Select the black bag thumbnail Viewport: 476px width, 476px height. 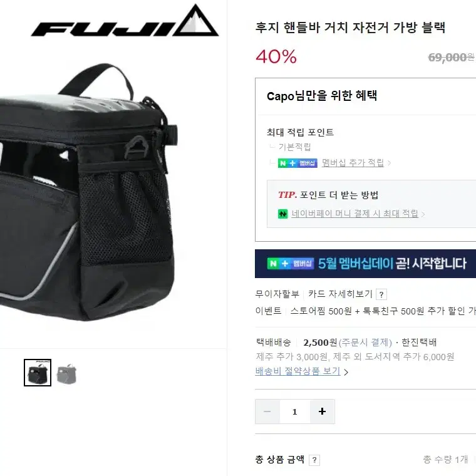coord(38,373)
